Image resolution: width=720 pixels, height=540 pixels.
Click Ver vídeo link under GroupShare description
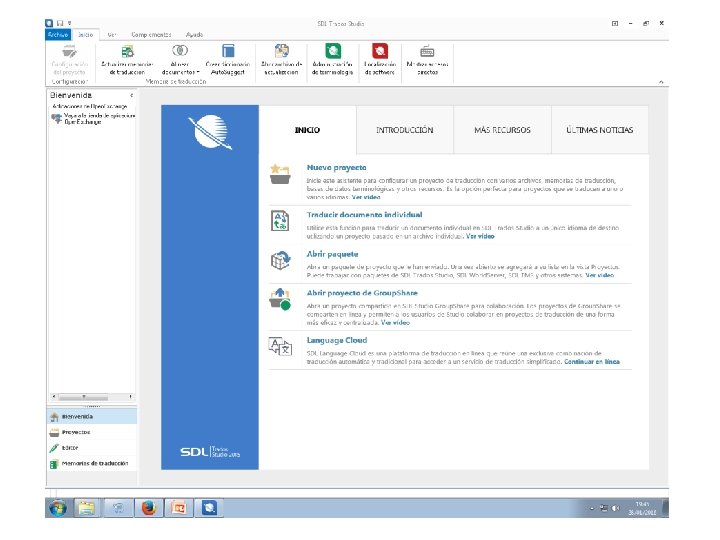395,323
